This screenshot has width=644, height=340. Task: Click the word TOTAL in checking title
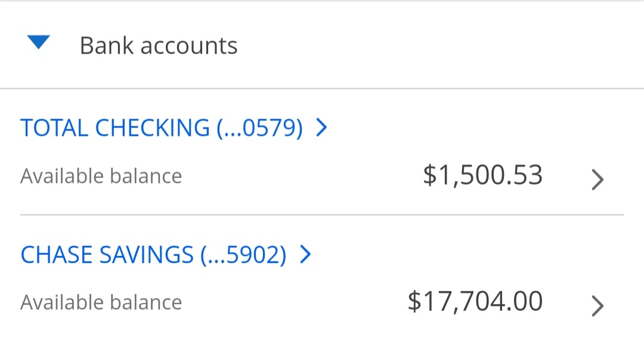point(54,128)
